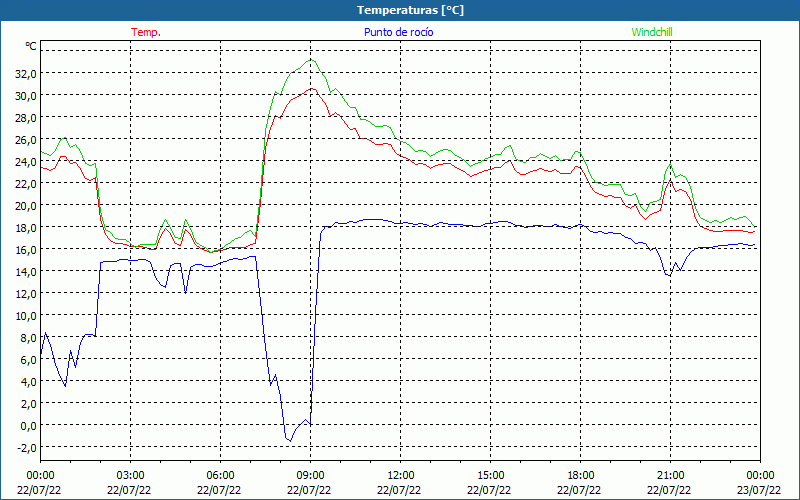Click the 2,0 y-axis value
The width and height of the screenshot is (800, 500).
tap(28, 404)
